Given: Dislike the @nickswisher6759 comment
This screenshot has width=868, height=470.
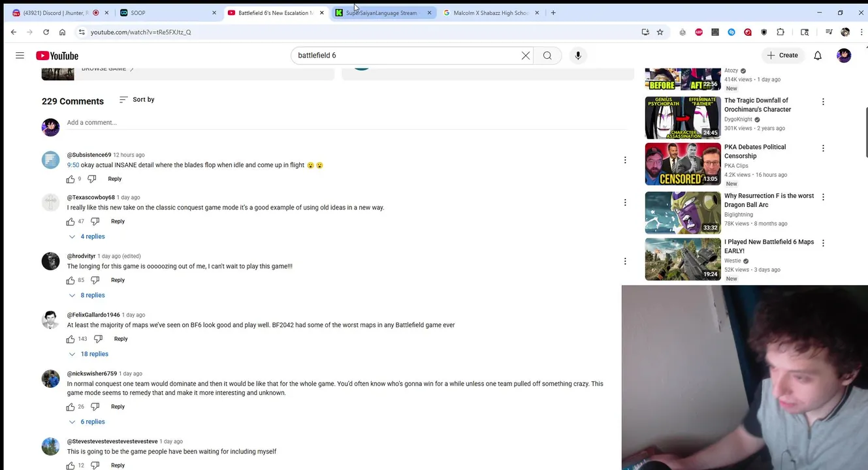Looking at the screenshot, I should pyautogui.click(x=95, y=407).
